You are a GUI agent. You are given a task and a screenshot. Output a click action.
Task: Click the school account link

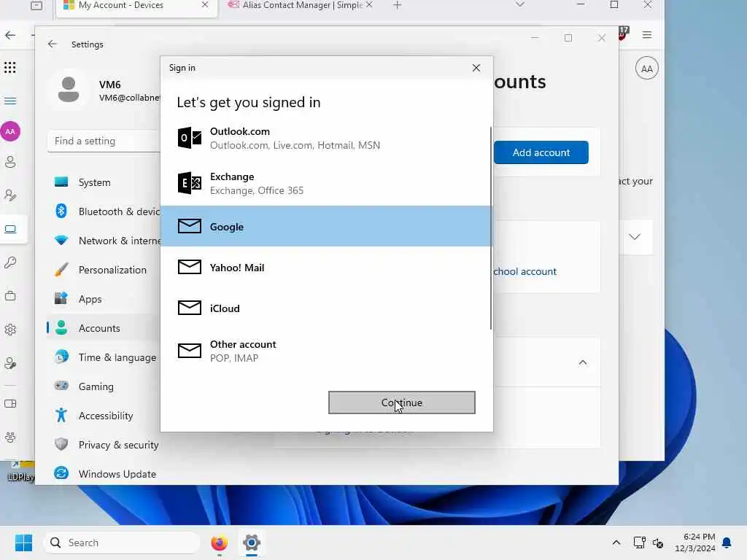[525, 271]
